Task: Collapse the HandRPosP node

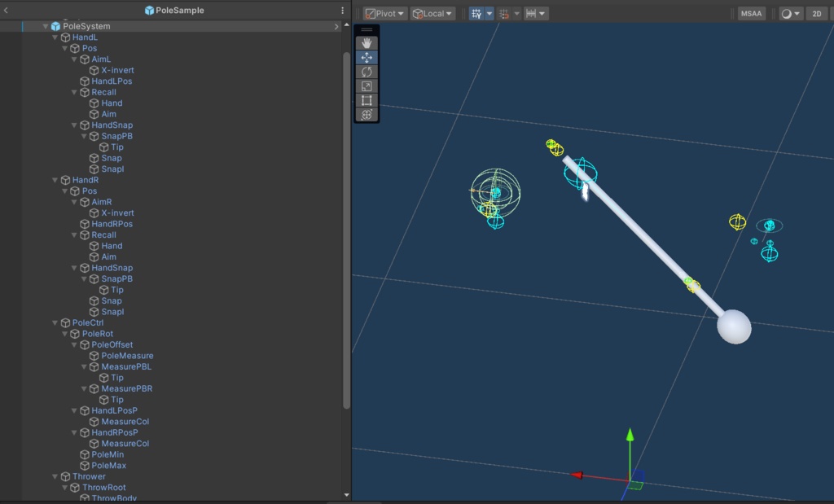Action: tap(74, 433)
